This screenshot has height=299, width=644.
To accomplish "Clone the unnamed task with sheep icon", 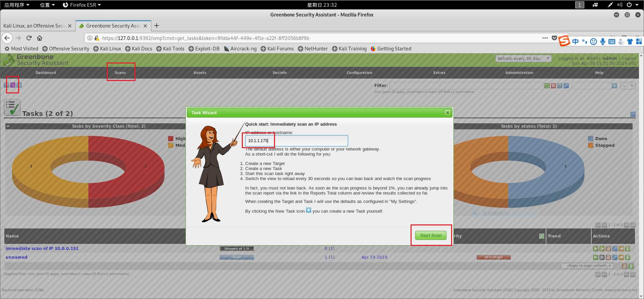I will click(x=621, y=257).
